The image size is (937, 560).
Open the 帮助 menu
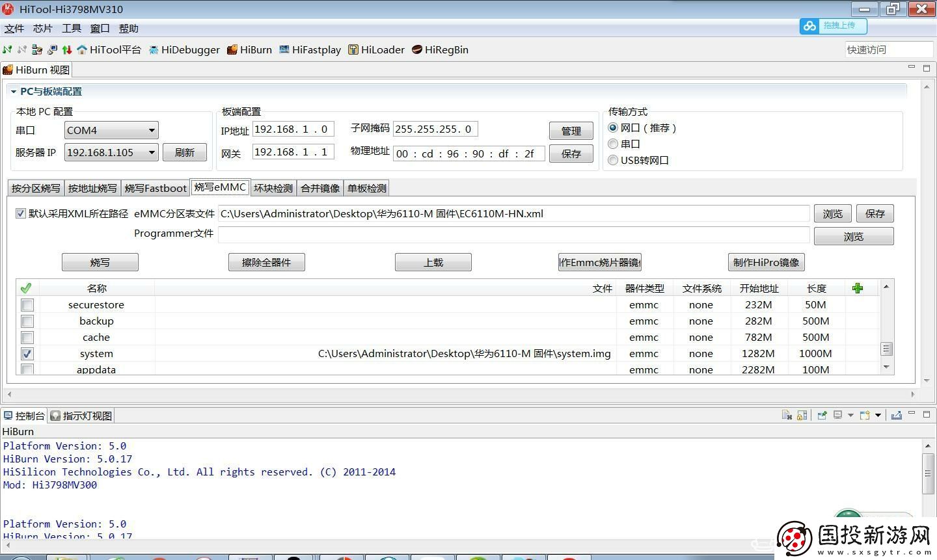coord(129,29)
